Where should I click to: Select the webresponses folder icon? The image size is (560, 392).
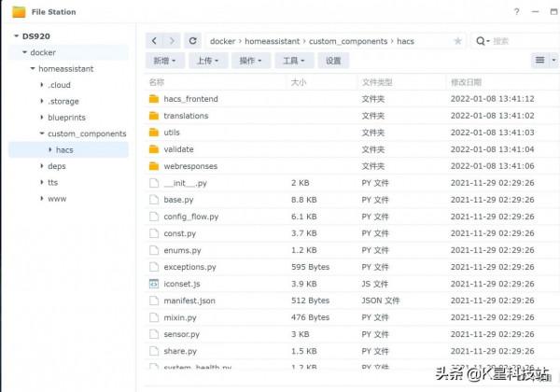coord(154,165)
